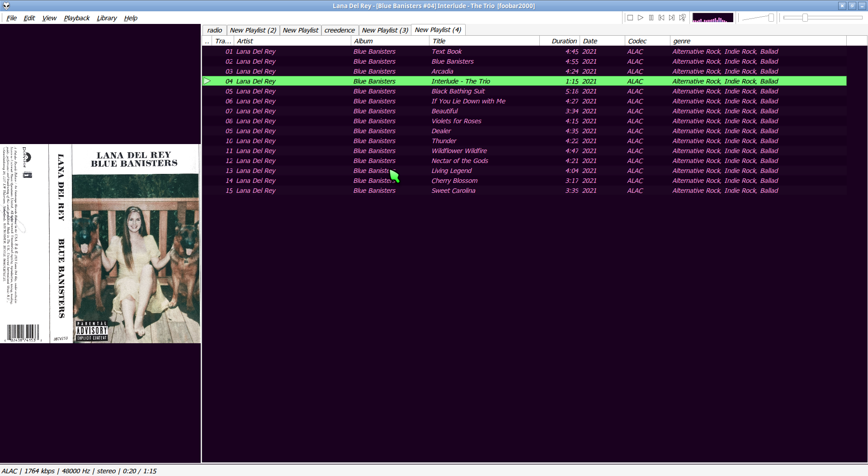
Task: Select the track Living Legend
Action: 524,171
